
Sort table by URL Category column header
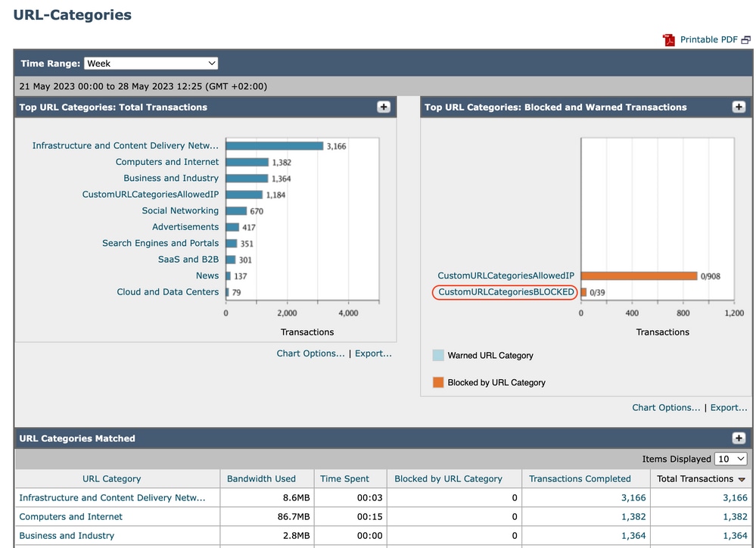(x=111, y=478)
